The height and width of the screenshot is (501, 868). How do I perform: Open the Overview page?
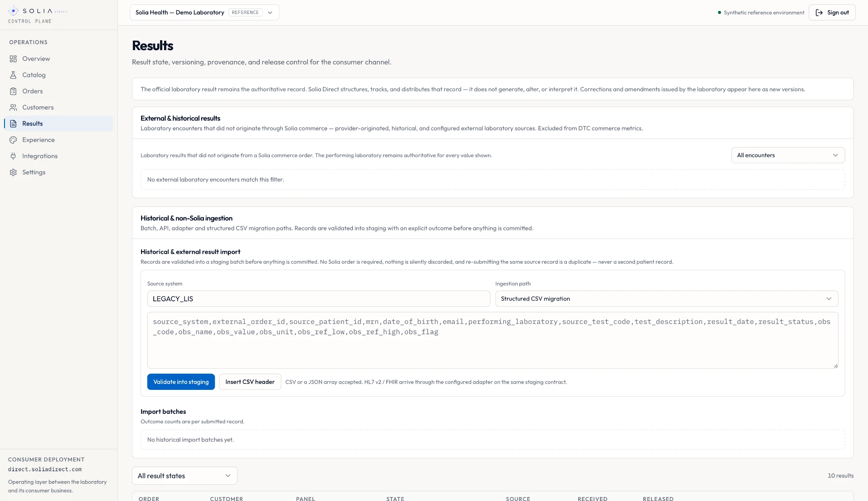[x=58, y=59]
